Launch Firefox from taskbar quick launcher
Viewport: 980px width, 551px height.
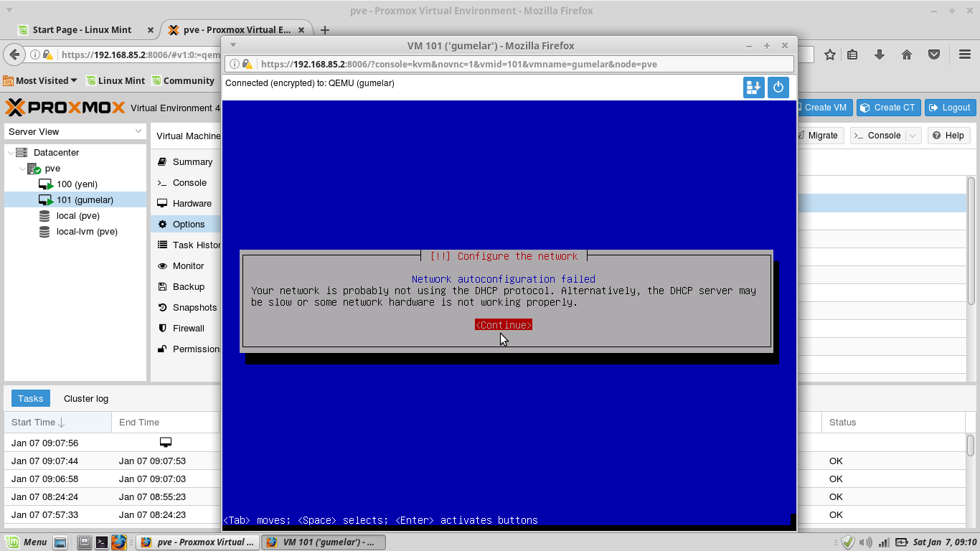[119, 542]
